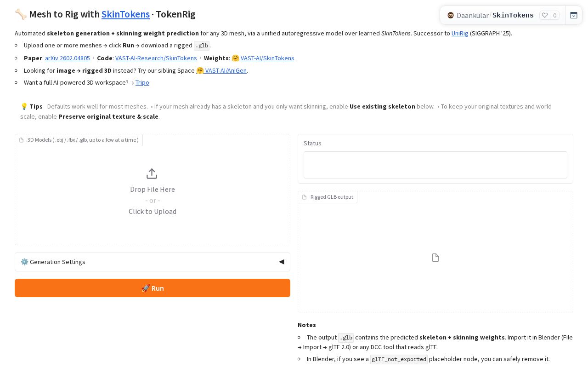Open the VAST-AI/AniGen space link
Viewport: 588px width, 368px height.
point(226,70)
